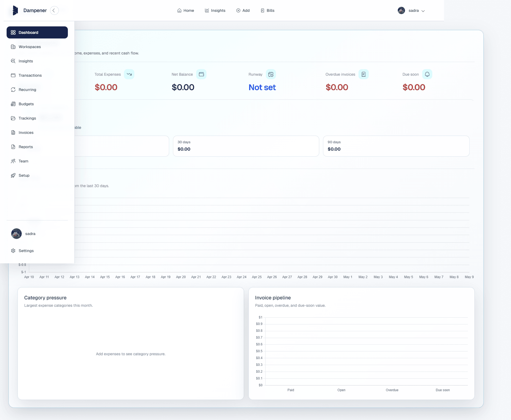Click the Transactions card icon
Screen dimensions: 511x420
(13, 75)
